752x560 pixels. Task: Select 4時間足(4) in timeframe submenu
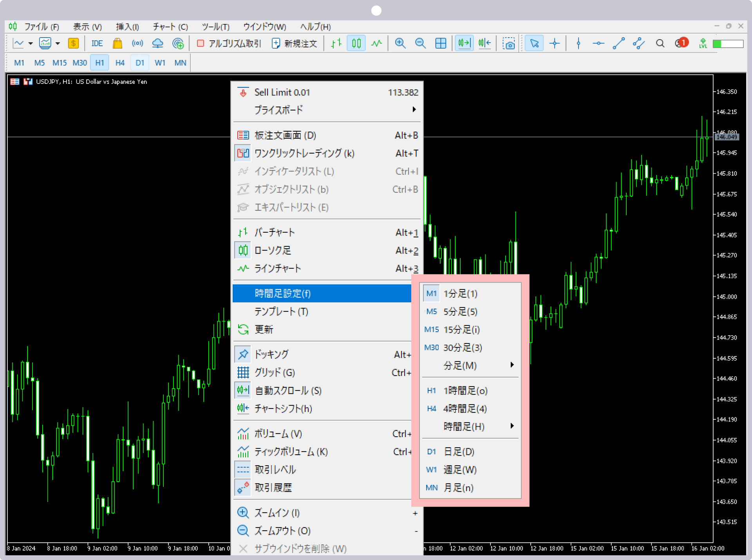point(470,408)
